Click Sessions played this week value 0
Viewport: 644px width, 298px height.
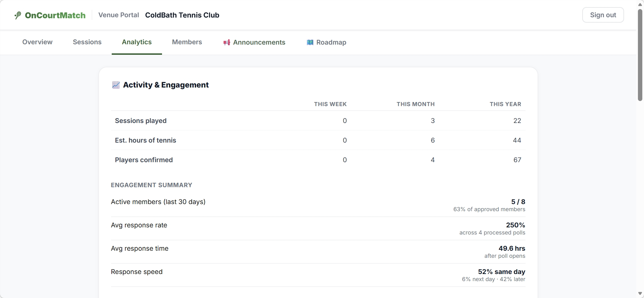pyautogui.click(x=345, y=121)
